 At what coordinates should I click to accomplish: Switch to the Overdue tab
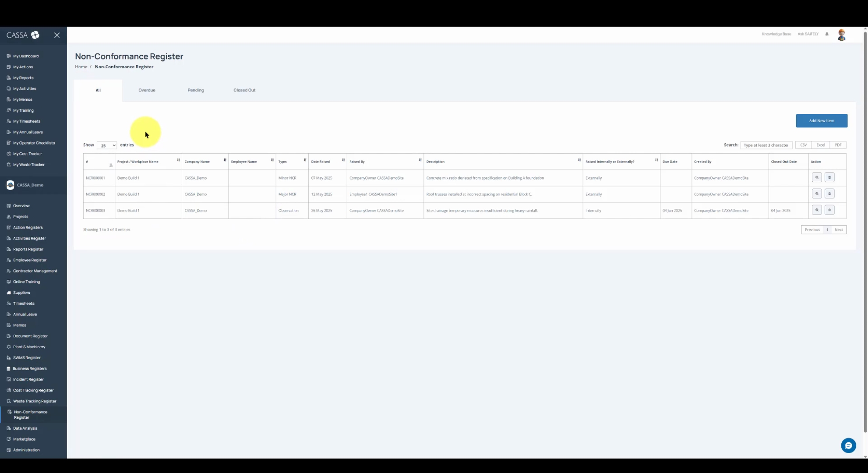click(x=147, y=90)
